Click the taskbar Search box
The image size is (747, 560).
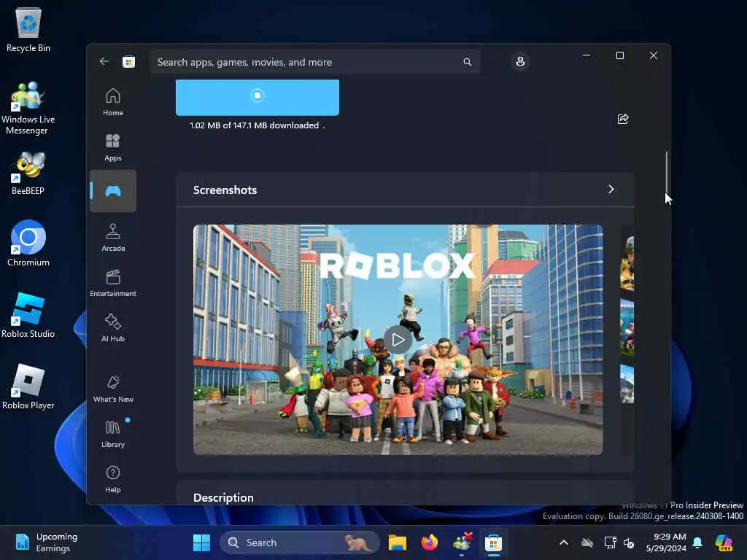pos(299,542)
